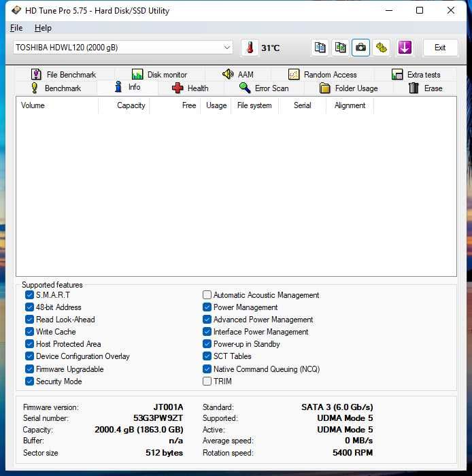Toggle the Power Management checkbox
The height and width of the screenshot is (476, 472).
[x=207, y=307]
